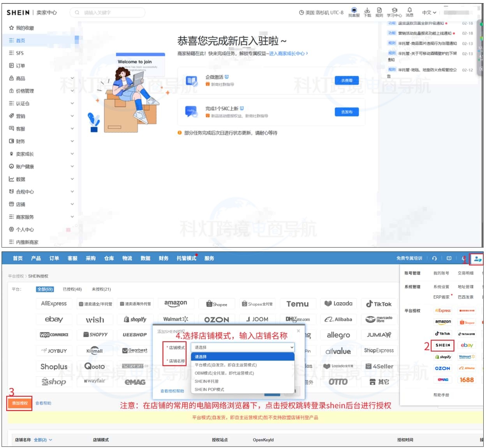Switch to the 财务 menu in ERP bar
The width and height of the screenshot is (486, 448).
pos(164,258)
